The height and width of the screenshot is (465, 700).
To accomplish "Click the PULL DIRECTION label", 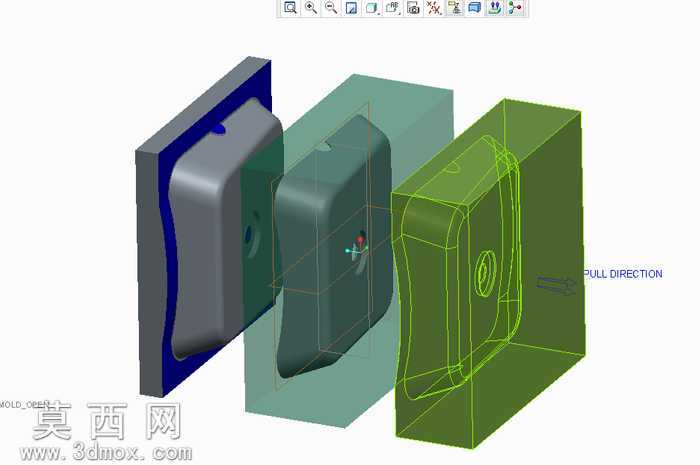I will pos(623,274).
